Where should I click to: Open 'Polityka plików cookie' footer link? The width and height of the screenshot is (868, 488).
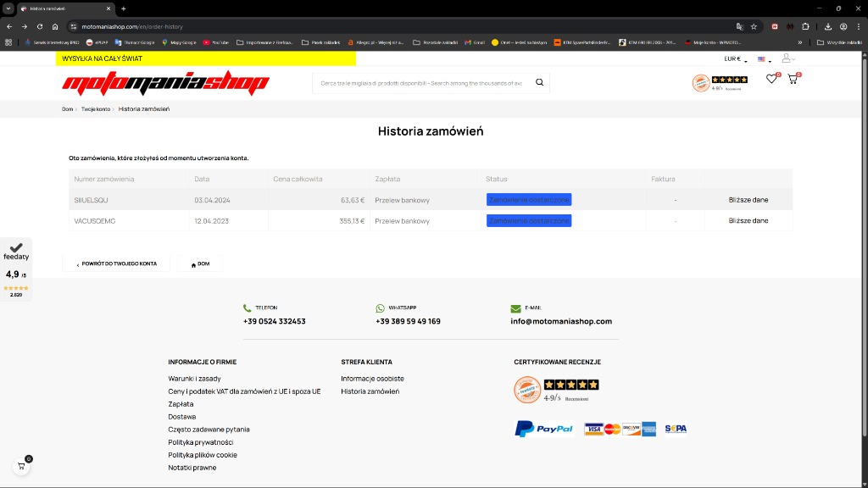203,455
